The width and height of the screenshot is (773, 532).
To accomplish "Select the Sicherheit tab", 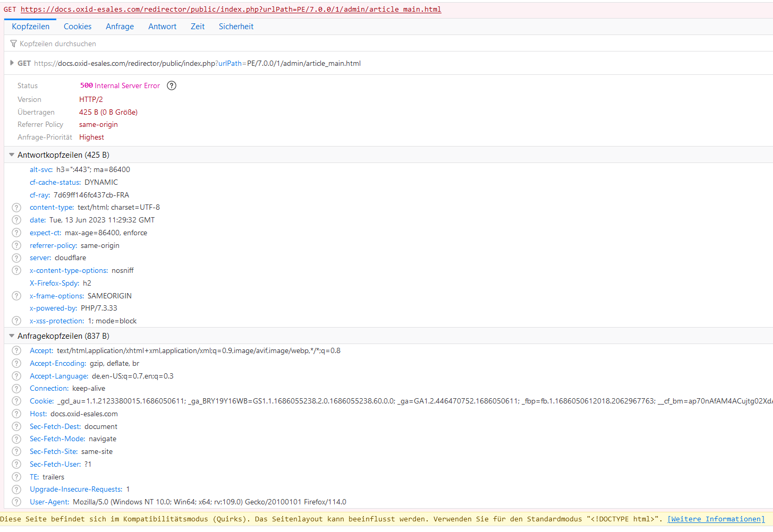I will point(236,27).
